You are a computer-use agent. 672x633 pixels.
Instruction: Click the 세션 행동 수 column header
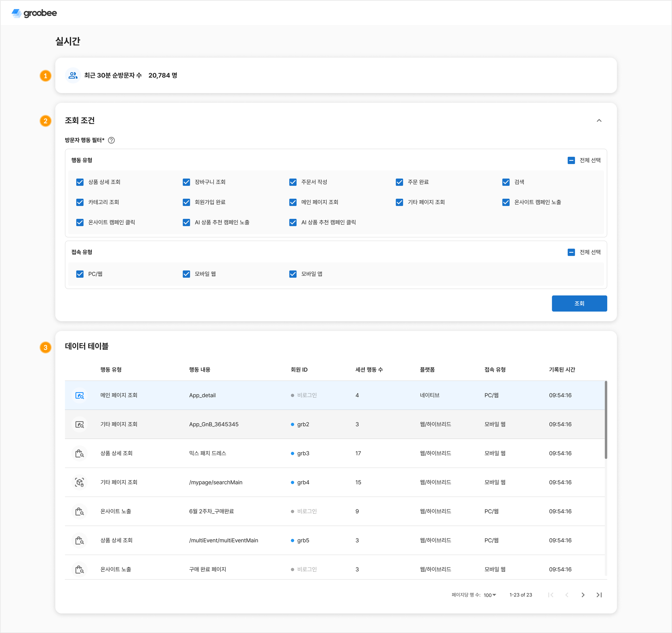(x=369, y=370)
